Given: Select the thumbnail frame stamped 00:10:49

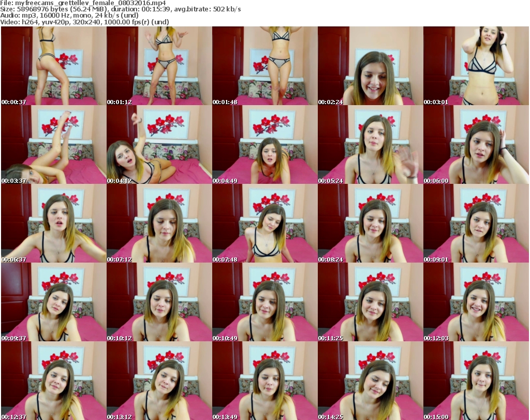Looking at the screenshot, I should [x=264, y=302].
